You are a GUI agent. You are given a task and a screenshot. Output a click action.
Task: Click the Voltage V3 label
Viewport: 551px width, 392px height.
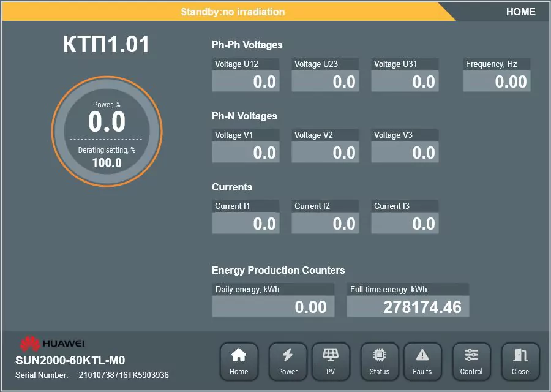[393, 135]
